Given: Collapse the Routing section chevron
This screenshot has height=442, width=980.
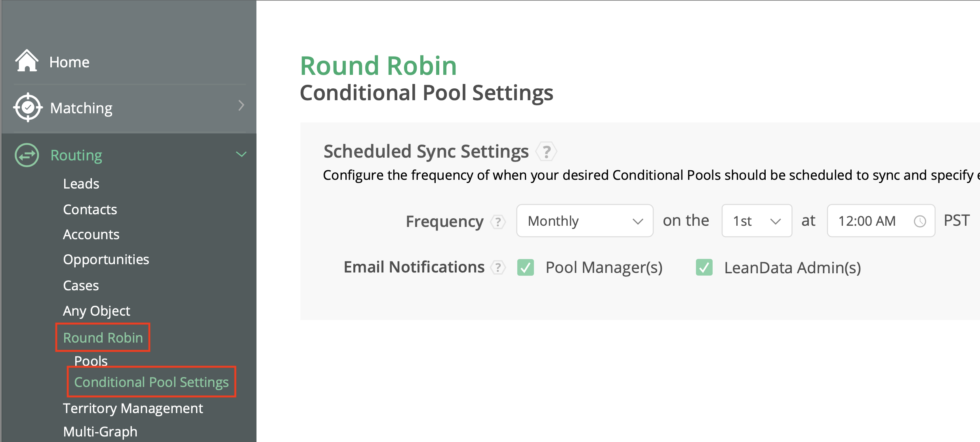Looking at the screenshot, I should 241,154.
